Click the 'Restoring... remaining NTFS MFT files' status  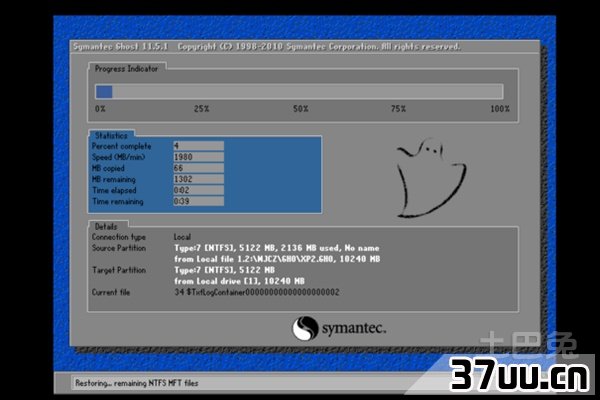[137, 383]
